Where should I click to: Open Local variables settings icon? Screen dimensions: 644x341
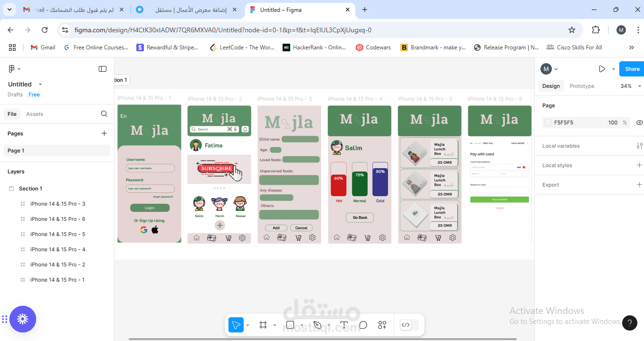[639, 146]
